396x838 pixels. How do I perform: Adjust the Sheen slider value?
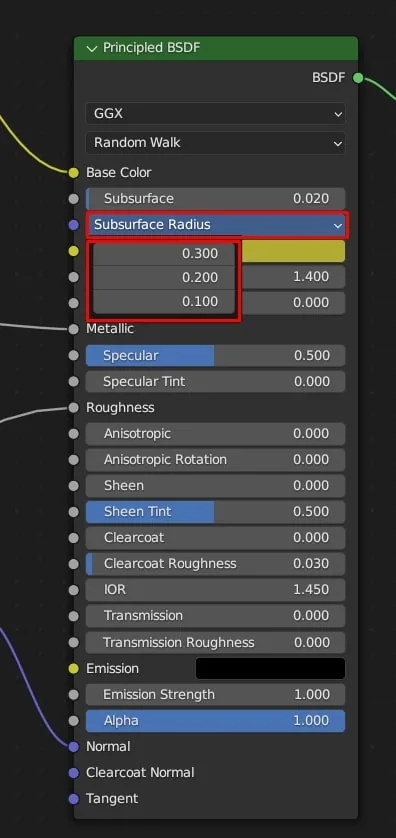215,486
